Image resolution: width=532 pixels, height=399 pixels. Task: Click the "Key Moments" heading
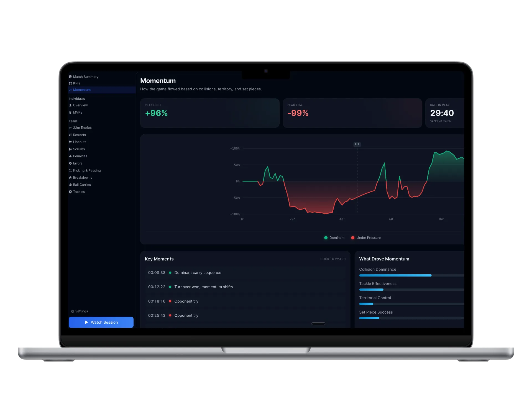tap(159, 259)
